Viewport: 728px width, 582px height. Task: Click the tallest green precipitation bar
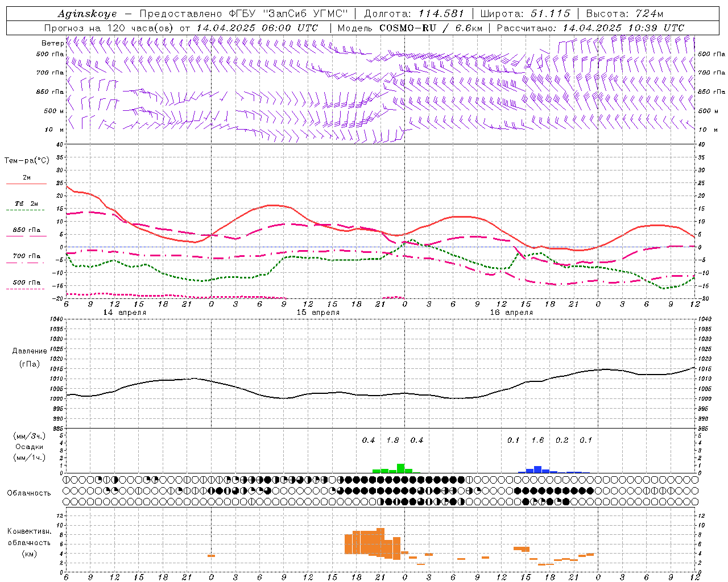pyautogui.click(x=400, y=468)
